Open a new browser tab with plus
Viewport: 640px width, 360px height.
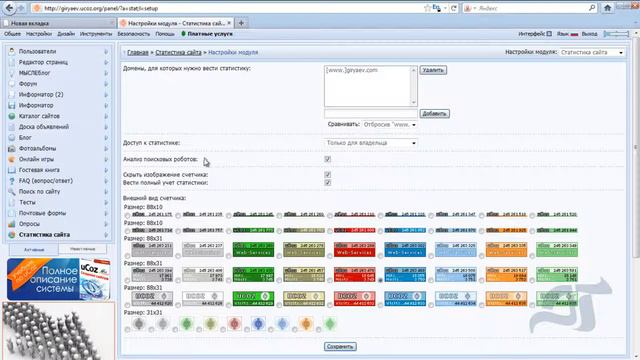tap(241, 23)
